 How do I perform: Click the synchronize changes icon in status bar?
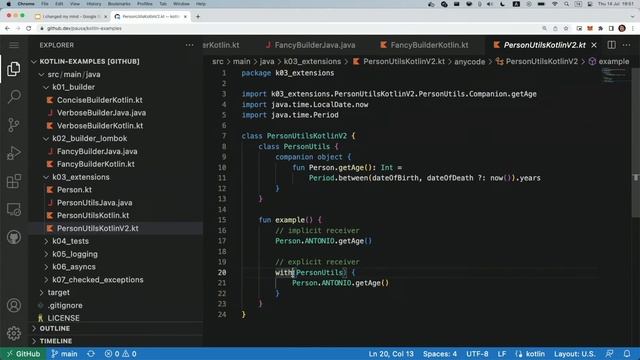pos(91,354)
